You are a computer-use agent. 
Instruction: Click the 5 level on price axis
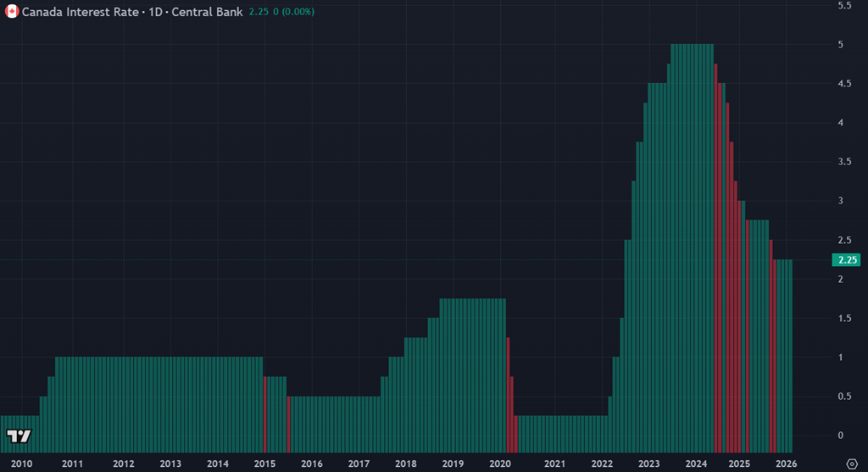[x=841, y=44]
